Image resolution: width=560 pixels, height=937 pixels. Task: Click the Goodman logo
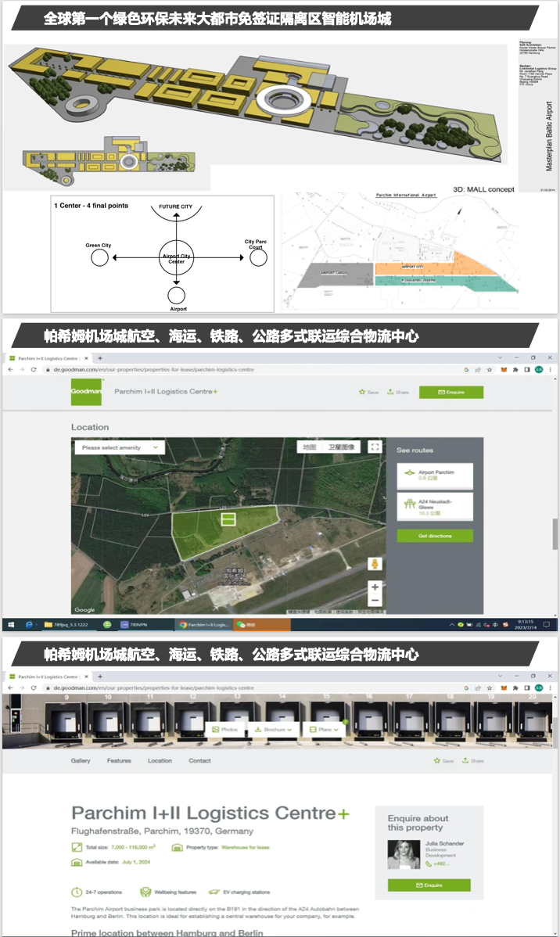coord(86,391)
